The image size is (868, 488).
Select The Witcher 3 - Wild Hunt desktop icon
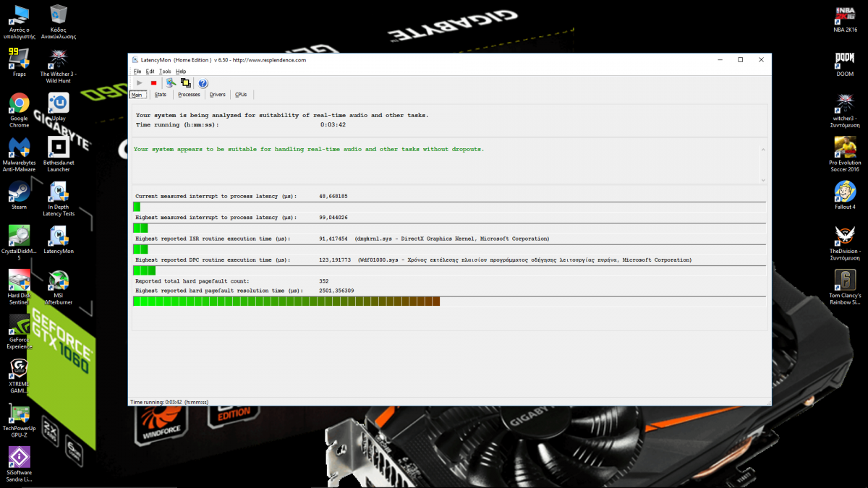click(x=59, y=67)
